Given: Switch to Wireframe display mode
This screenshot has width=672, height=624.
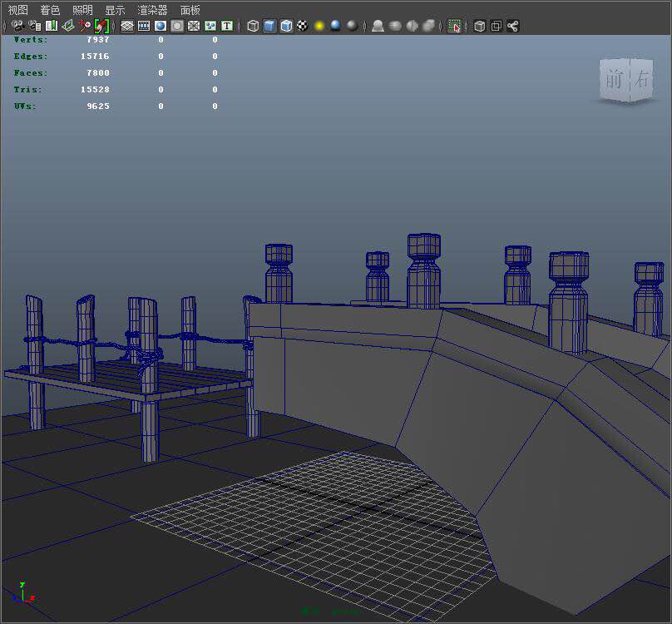Looking at the screenshot, I should 254,26.
